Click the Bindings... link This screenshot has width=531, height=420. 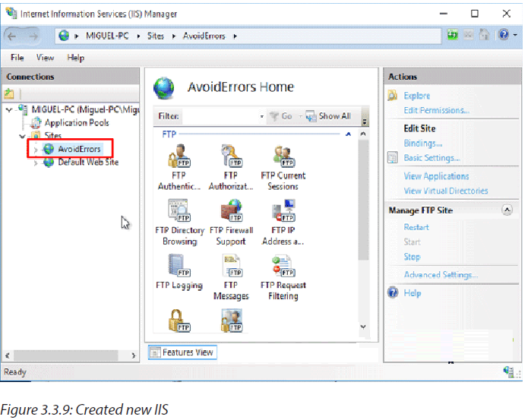pos(423,144)
